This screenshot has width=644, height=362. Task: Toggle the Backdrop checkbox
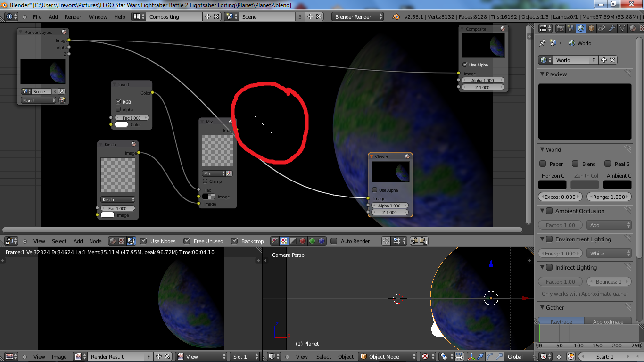[x=234, y=241]
